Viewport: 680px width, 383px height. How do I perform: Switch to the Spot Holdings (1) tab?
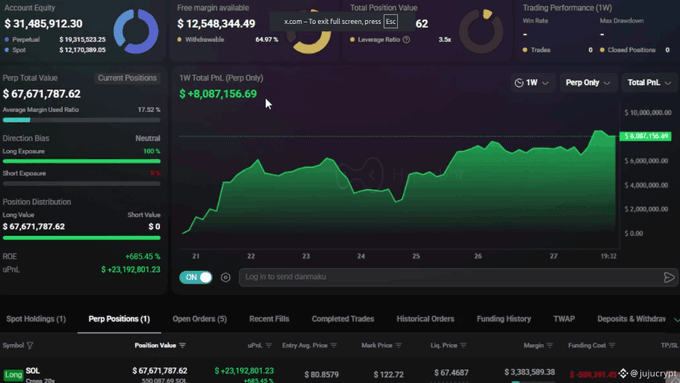[36, 319]
